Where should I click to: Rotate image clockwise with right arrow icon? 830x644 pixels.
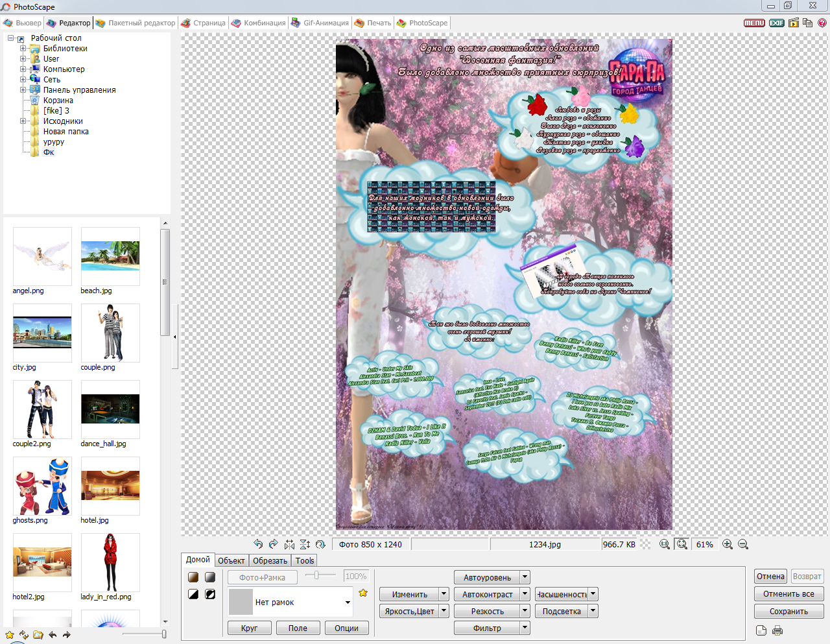pyautogui.click(x=274, y=544)
